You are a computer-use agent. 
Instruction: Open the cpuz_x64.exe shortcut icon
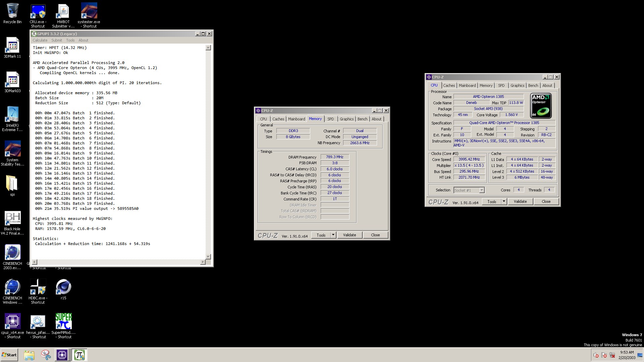click(x=12, y=326)
